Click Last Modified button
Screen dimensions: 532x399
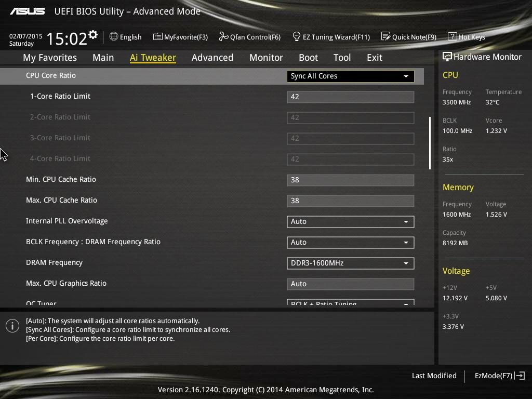click(434, 376)
